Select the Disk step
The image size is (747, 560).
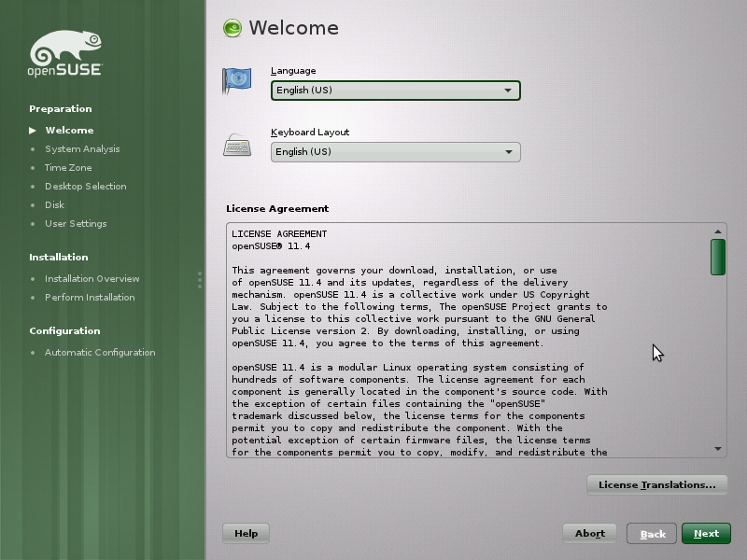click(54, 204)
